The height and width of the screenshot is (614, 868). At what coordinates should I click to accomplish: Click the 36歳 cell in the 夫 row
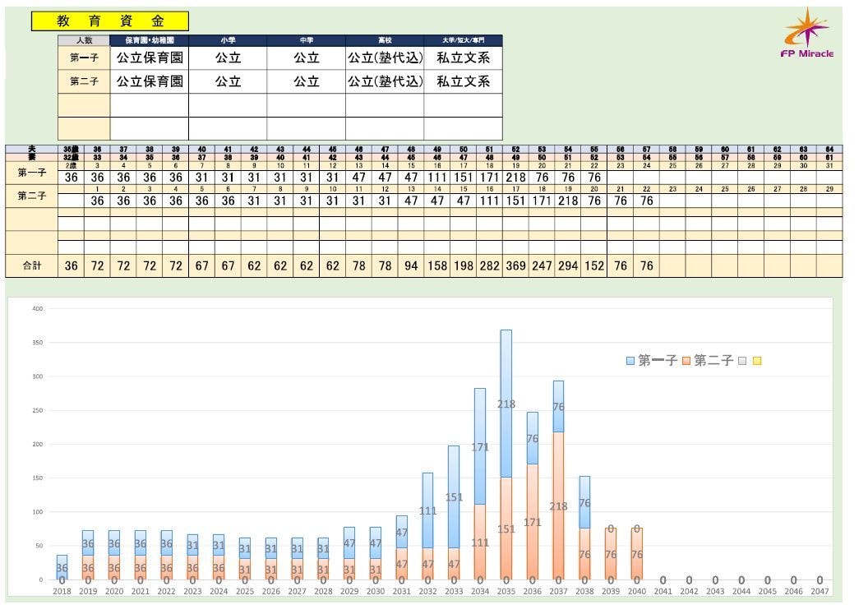[71, 149]
